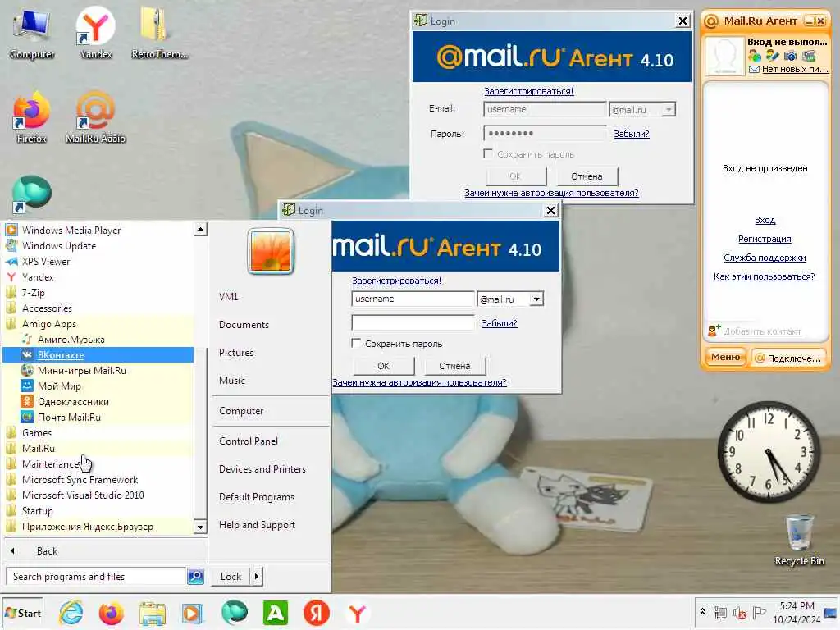Screen dimensions: 840x630
Task: Launch Internet Explorer from the taskbar
Action: pos(71,613)
